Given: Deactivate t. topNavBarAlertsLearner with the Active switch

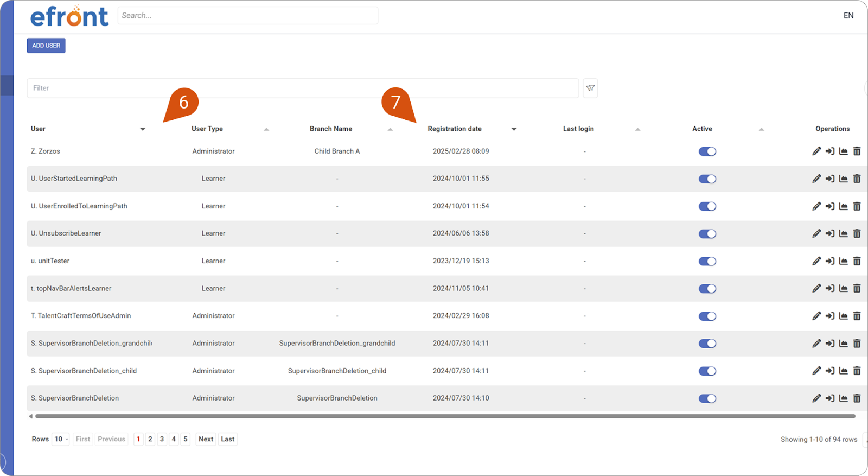Looking at the screenshot, I should [x=707, y=289].
